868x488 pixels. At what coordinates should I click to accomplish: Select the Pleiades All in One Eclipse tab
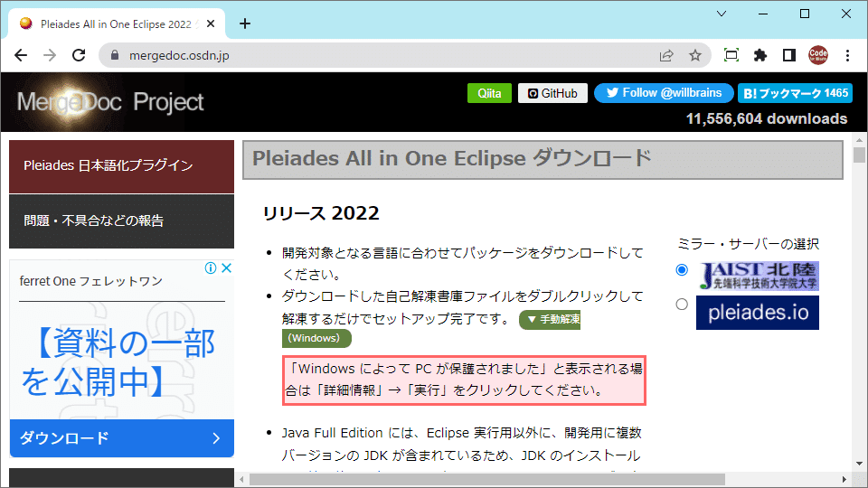coord(116,23)
